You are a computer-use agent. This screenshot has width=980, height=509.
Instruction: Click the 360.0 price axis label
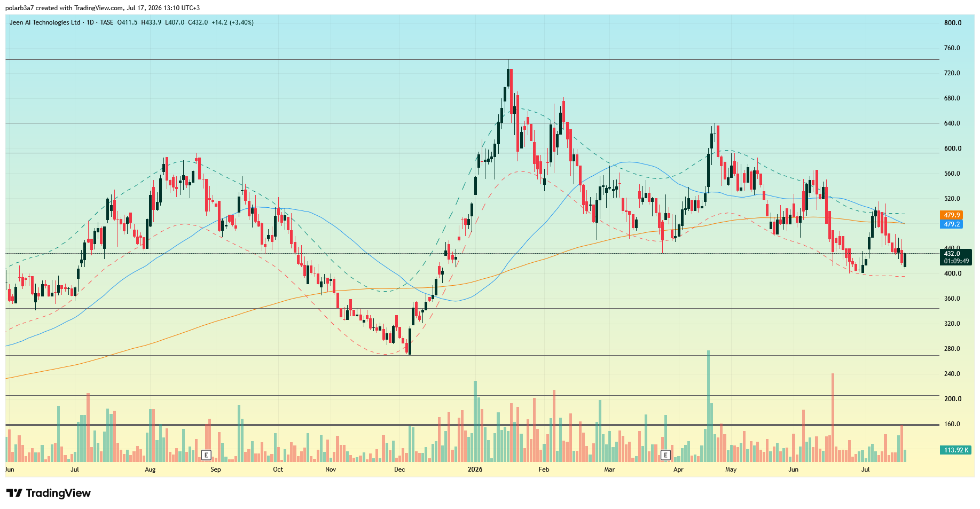953,299
